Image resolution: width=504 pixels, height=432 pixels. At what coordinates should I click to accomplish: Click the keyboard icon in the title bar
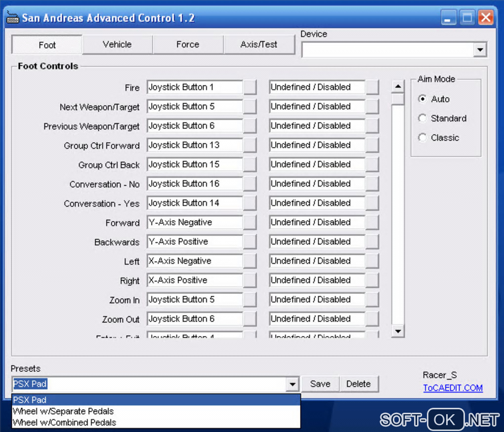(13, 18)
